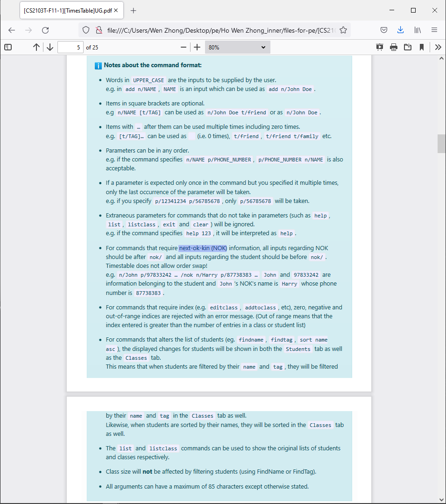This screenshot has width=446, height=504.
Task: Click the scrollbar down arrow
Action: pyautogui.click(x=441, y=499)
